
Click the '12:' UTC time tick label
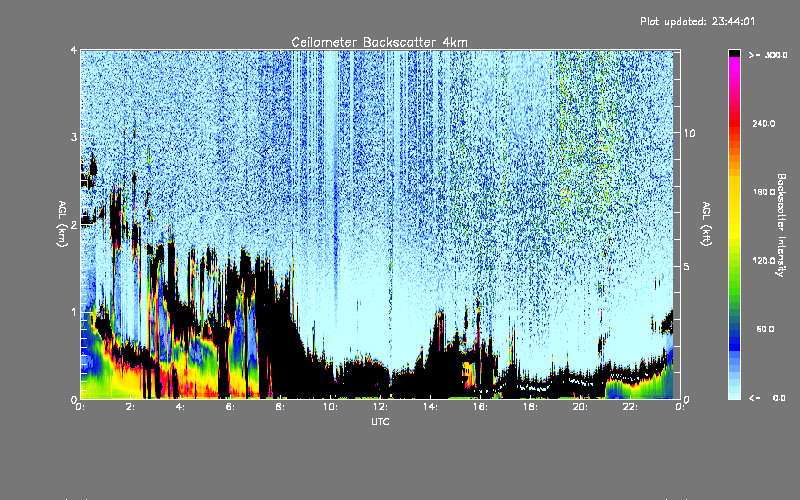[x=380, y=407]
